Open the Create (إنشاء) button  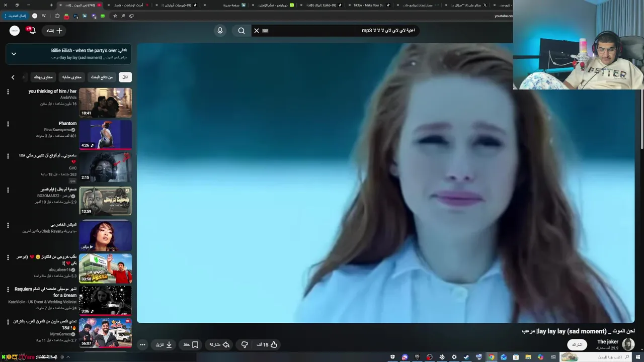pos(54,31)
